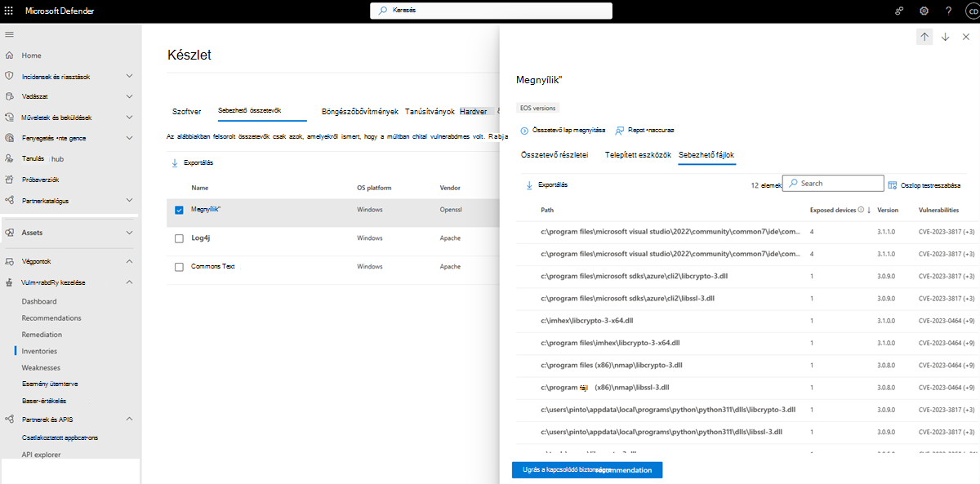Collapse the Partnerek és APIS chevron
980x484 pixels.
click(129, 420)
